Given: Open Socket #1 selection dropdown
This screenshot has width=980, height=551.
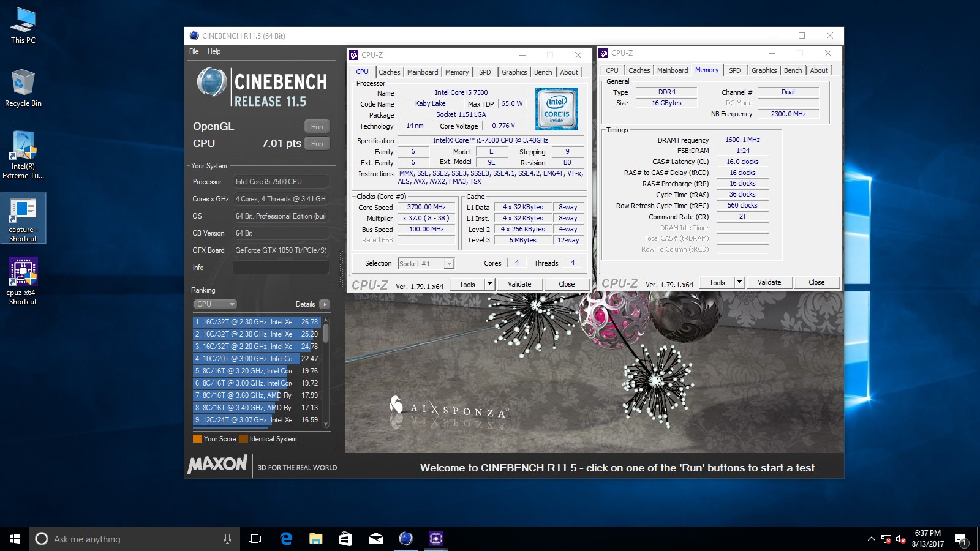Looking at the screenshot, I should point(426,264).
